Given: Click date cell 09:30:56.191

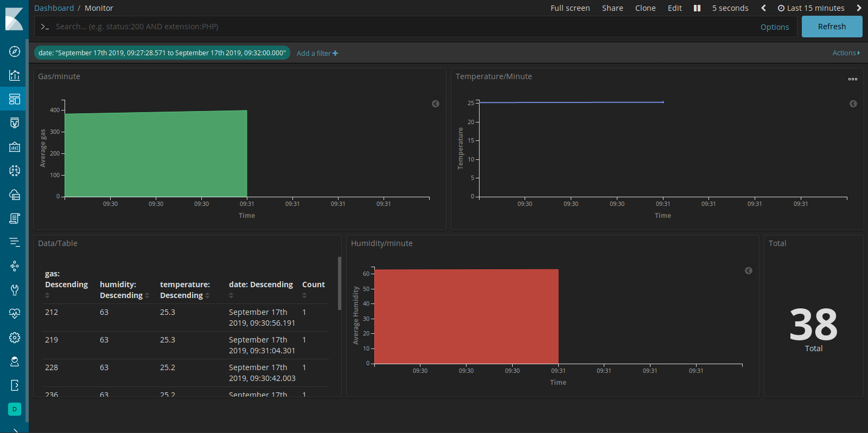Looking at the screenshot, I should point(262,318).
